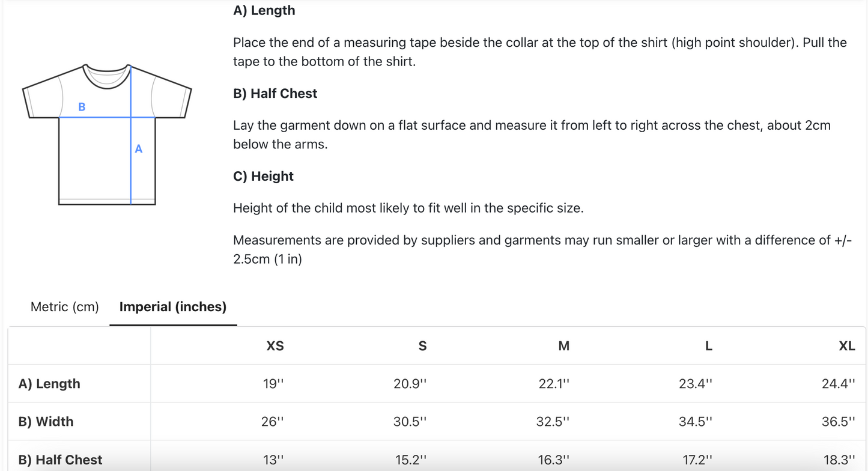Screen dimensions: 868x471
Task: Click the C) Height heading
Action: click(263, 176)
